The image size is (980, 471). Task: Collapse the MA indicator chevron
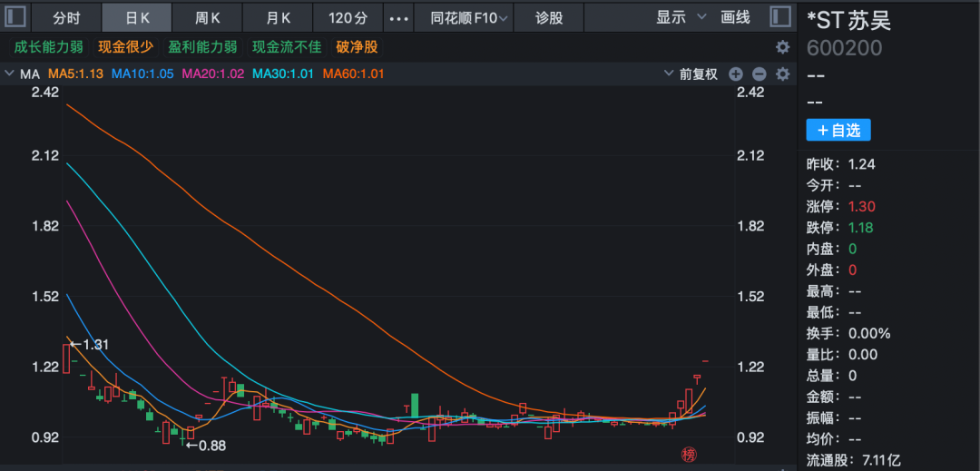(9, 74)
